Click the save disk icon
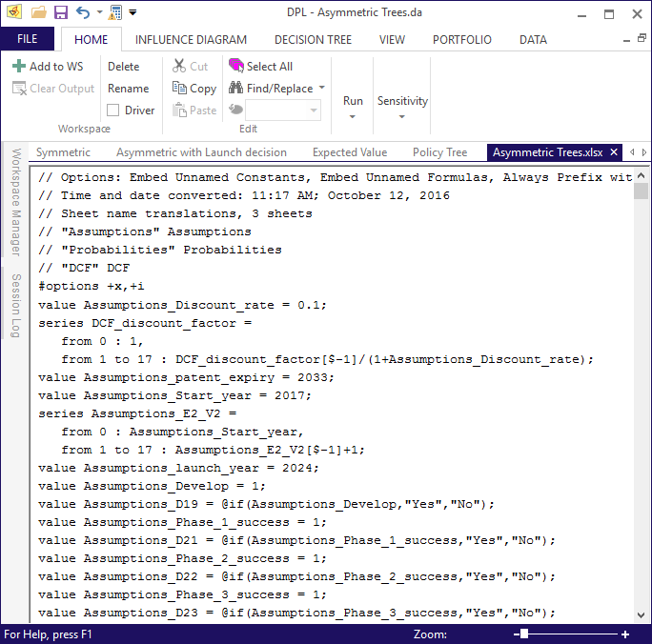 (x=60, y=13)
